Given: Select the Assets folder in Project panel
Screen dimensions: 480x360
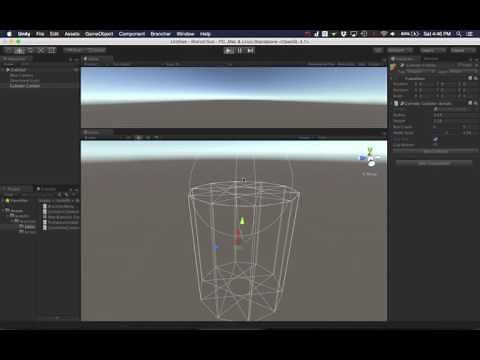Looking at the screenshot, I should coord(16,211).
